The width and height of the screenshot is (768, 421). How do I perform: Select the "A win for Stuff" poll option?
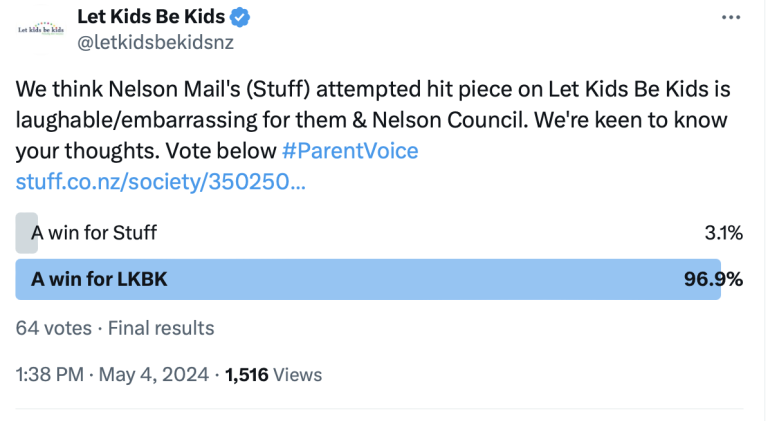[x=95, y=233]
